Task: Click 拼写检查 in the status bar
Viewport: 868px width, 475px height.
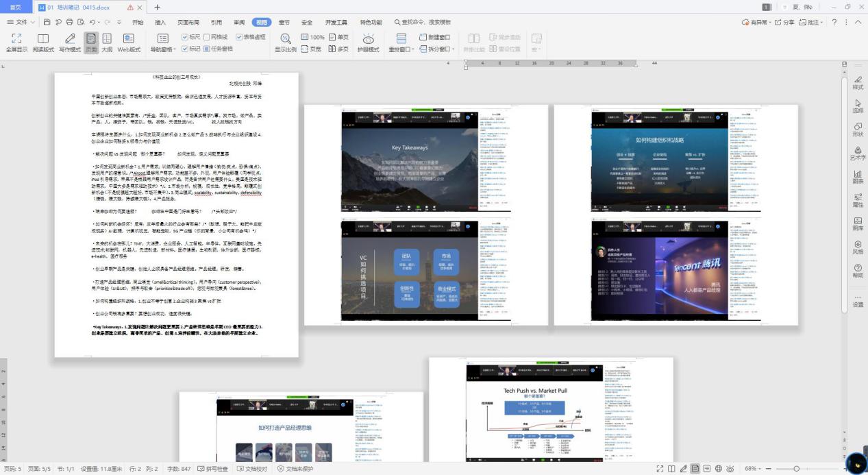Action: [x=212, y=469]
